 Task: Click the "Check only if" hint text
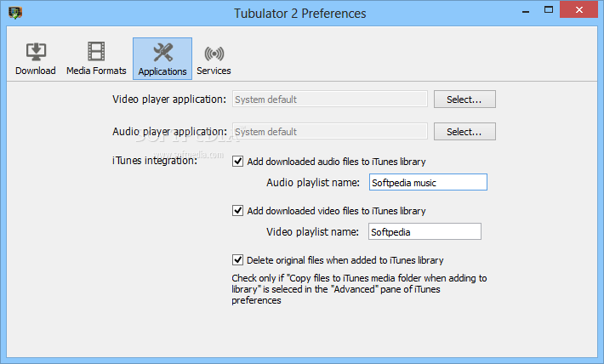359,289
